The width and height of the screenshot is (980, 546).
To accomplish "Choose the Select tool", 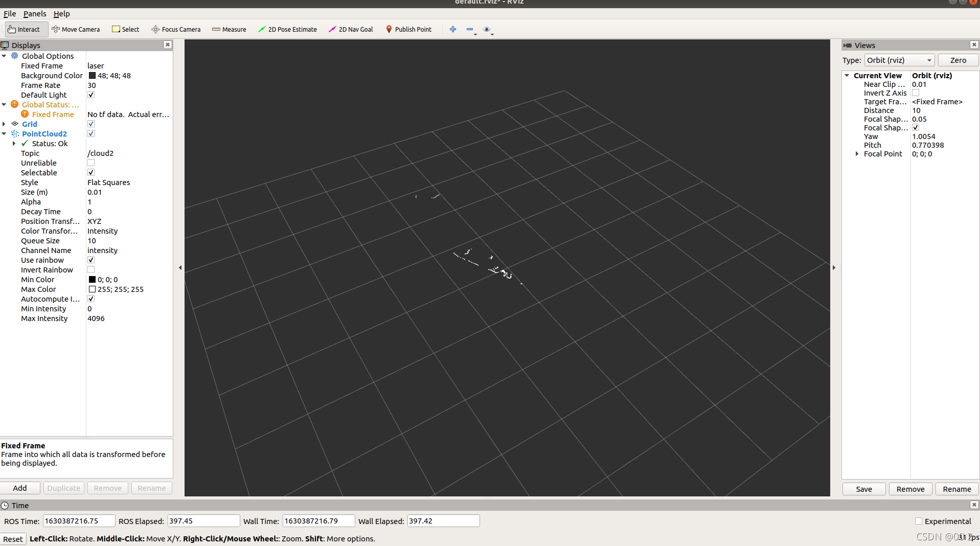I will pyautogui.click(x=126, y=29).
